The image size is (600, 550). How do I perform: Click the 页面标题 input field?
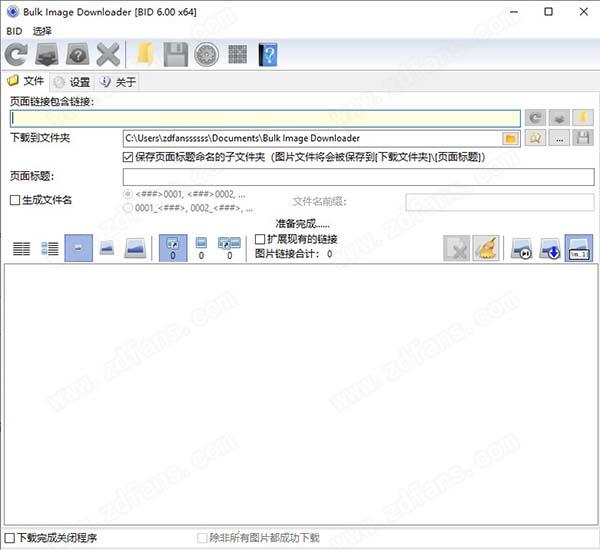[x=359, y=177]
